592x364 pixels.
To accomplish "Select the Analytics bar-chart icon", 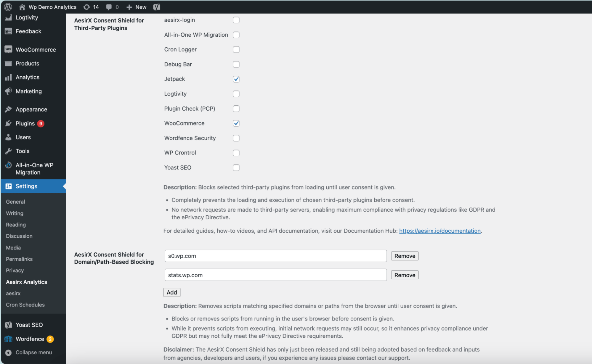I will tap(9, 77).
